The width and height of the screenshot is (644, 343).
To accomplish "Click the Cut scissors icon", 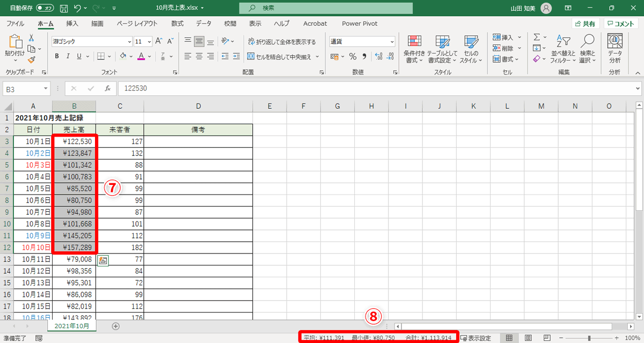I will click(31, 38).
